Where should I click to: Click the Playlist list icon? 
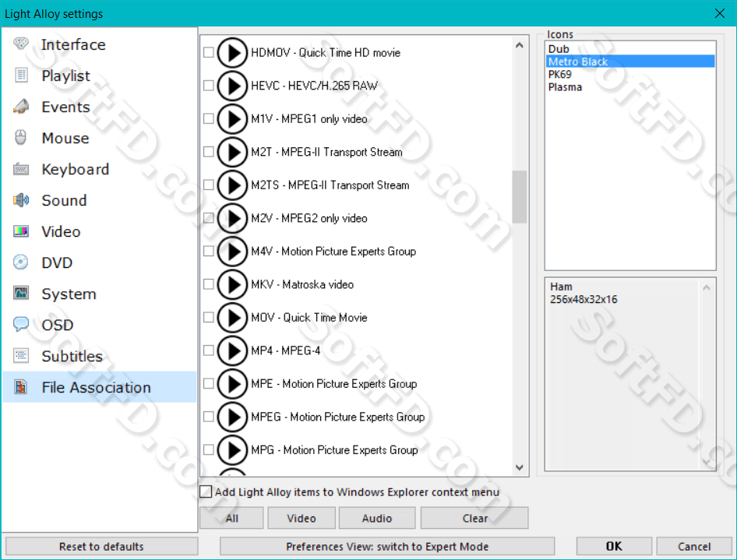[21, 76]
